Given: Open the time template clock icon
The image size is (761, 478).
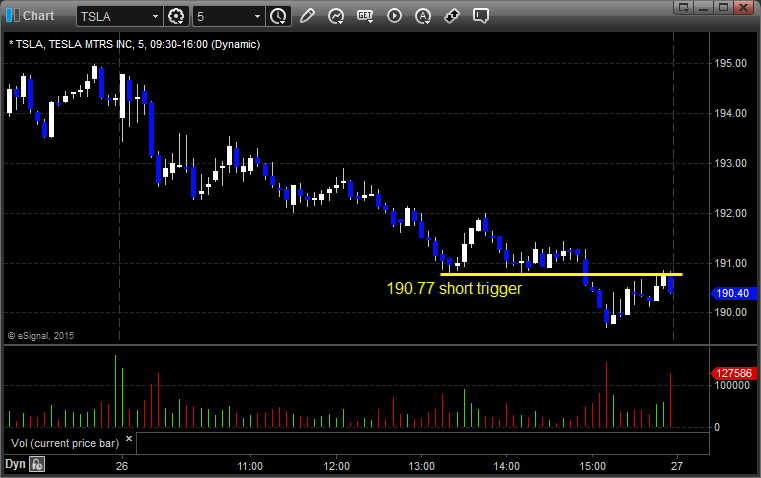Looking at the screenshot, I should coord(278,16).
